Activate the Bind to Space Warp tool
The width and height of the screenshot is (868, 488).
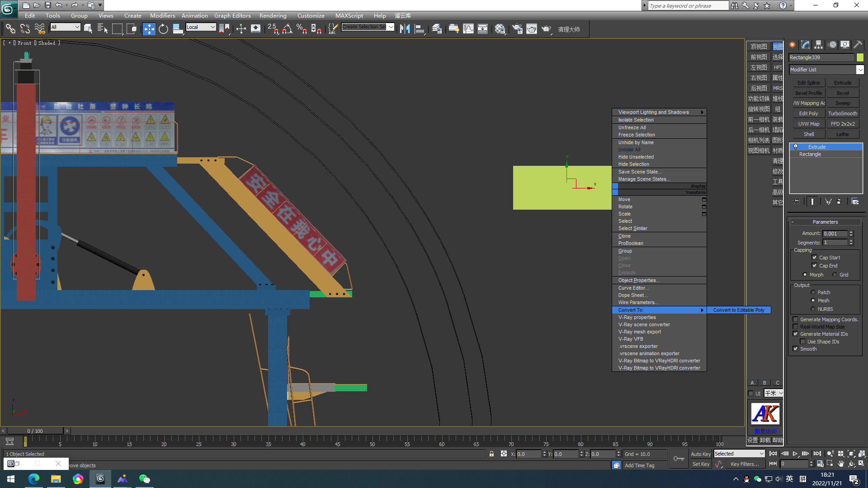point(40,29)
